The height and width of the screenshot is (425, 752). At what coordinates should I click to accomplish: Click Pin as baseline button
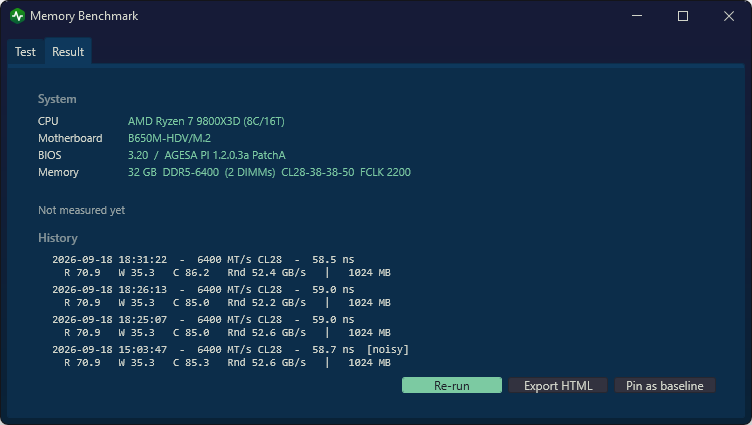(665, 385)
